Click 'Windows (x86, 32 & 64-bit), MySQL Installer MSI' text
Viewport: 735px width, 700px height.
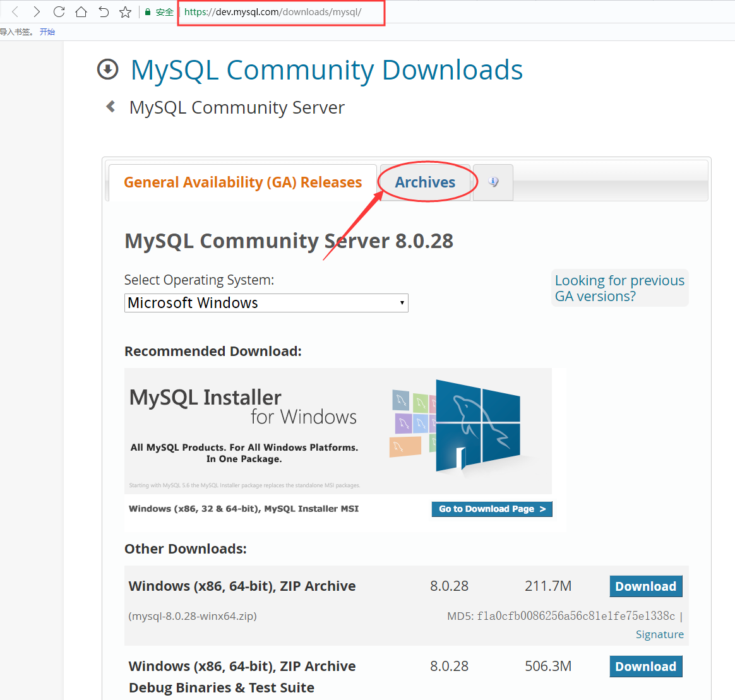pos(243,508)
